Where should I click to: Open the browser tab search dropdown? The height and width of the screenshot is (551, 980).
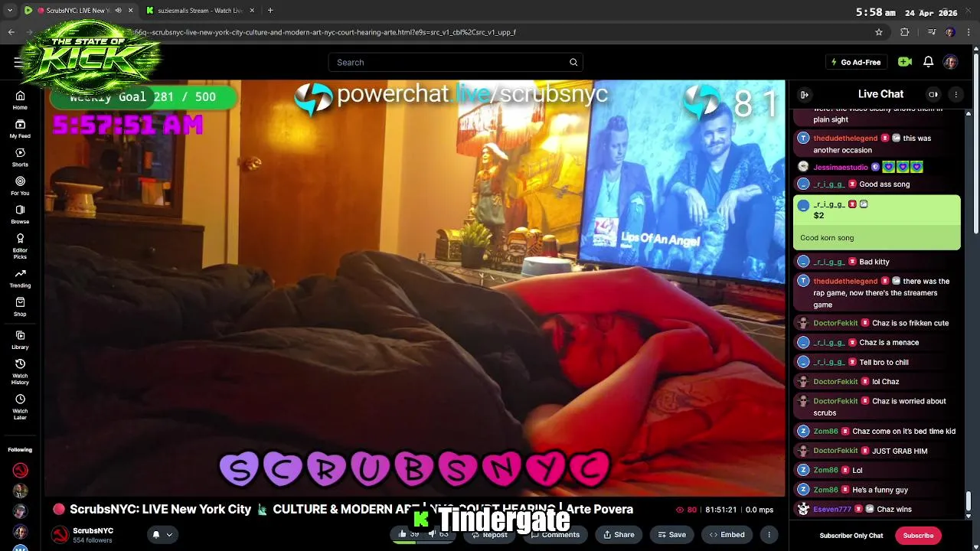(x=9, y=11)
